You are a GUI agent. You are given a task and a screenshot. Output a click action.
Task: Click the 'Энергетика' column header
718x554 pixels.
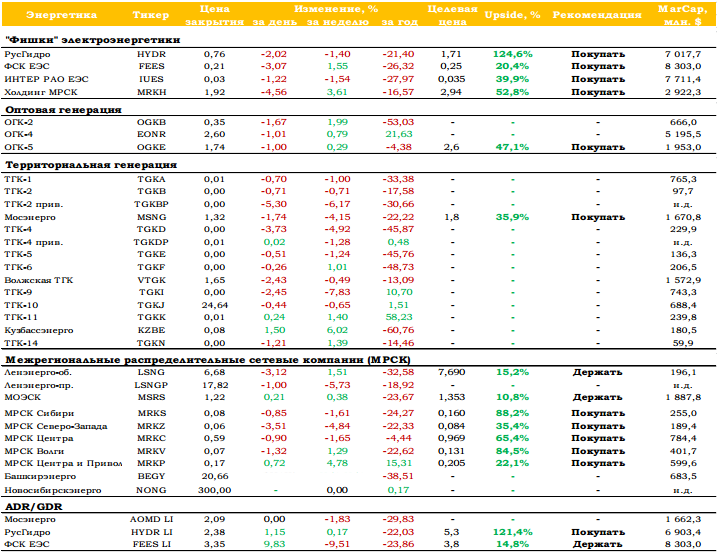[61, 15]
